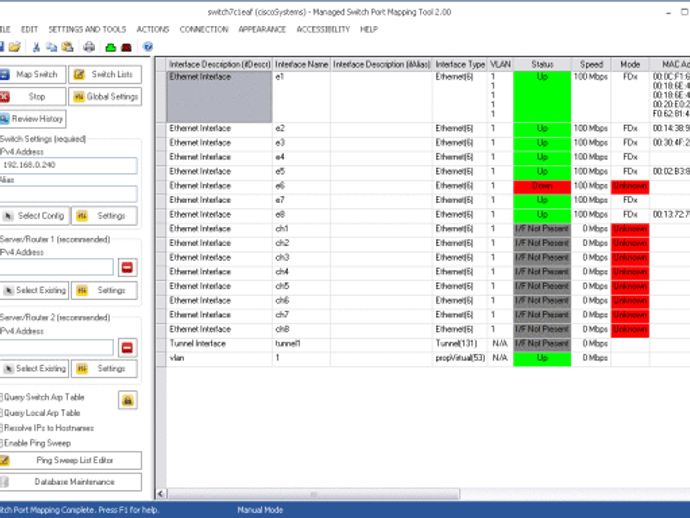The image size is (690, 518).
Task: Click the blue help question mark icon
Action: coord(148,47)
